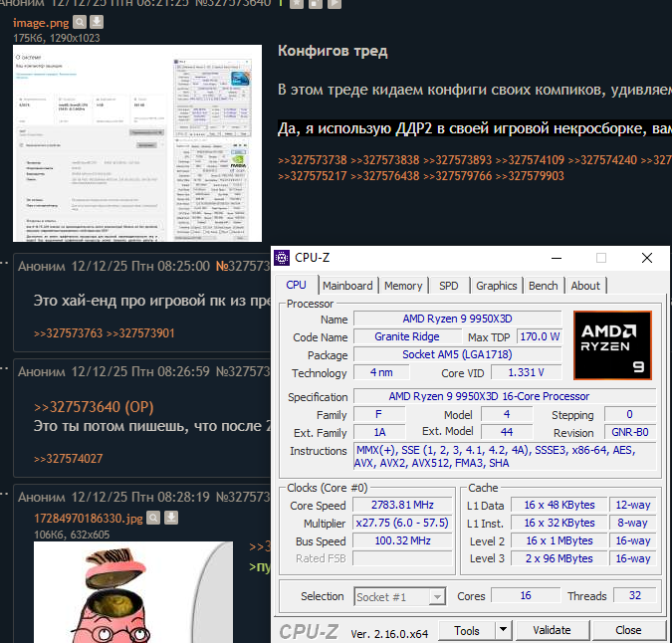Image resolution: width=672 pixels, height=643 pixels.
Task: Follow reply link >>327574027
Action: point(68,459)
